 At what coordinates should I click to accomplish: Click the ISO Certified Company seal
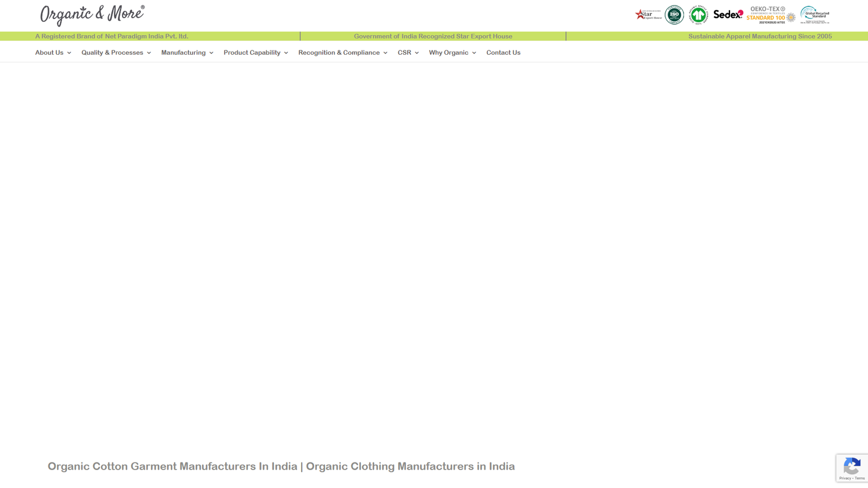tap(673, 15)
